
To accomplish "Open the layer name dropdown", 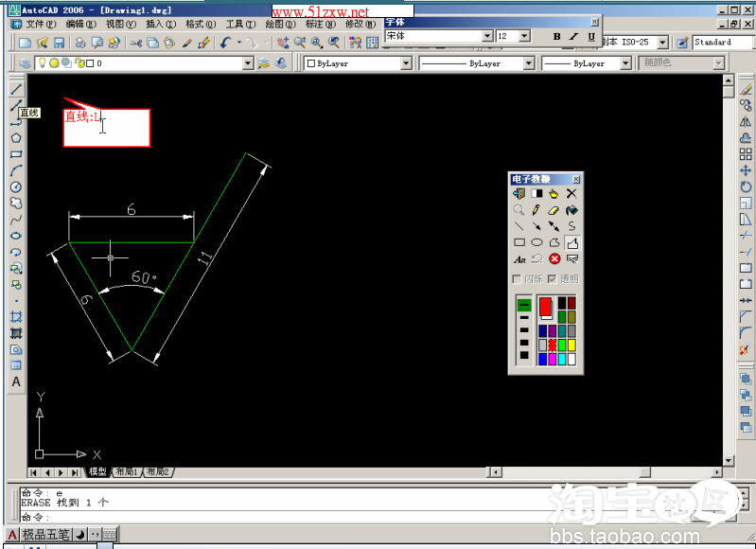I will [248, 63].
